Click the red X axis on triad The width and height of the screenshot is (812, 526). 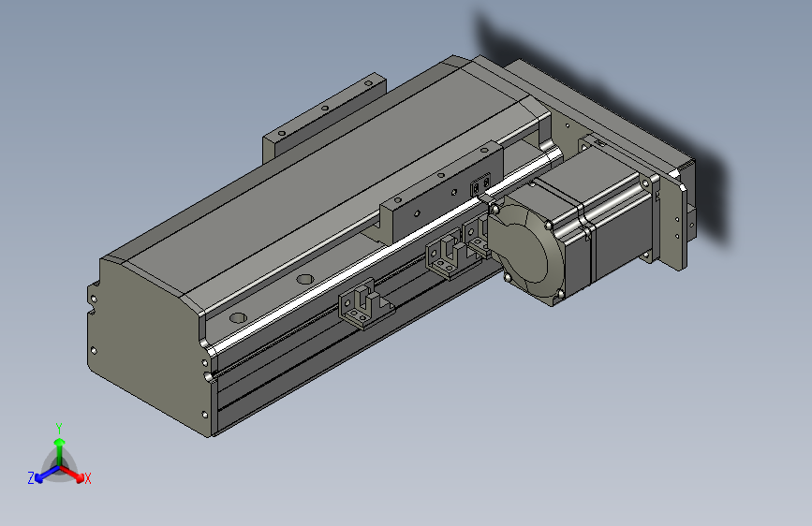[x=74, y=475]
